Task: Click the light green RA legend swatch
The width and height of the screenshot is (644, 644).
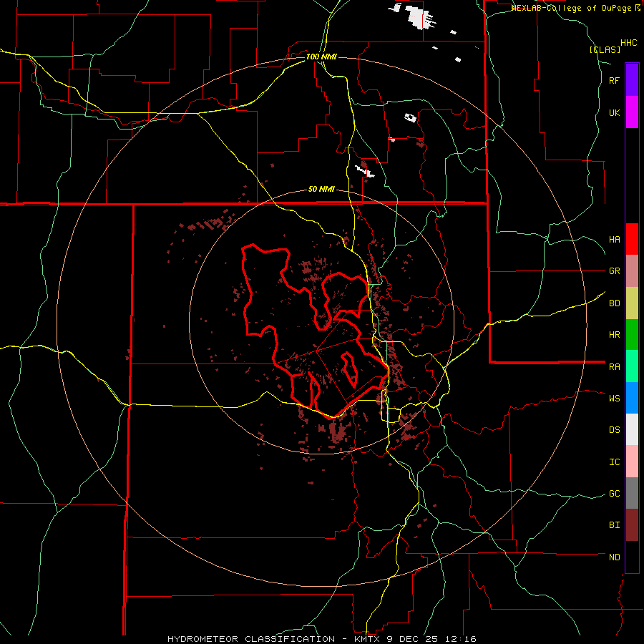Action: [x=632, y=366]
